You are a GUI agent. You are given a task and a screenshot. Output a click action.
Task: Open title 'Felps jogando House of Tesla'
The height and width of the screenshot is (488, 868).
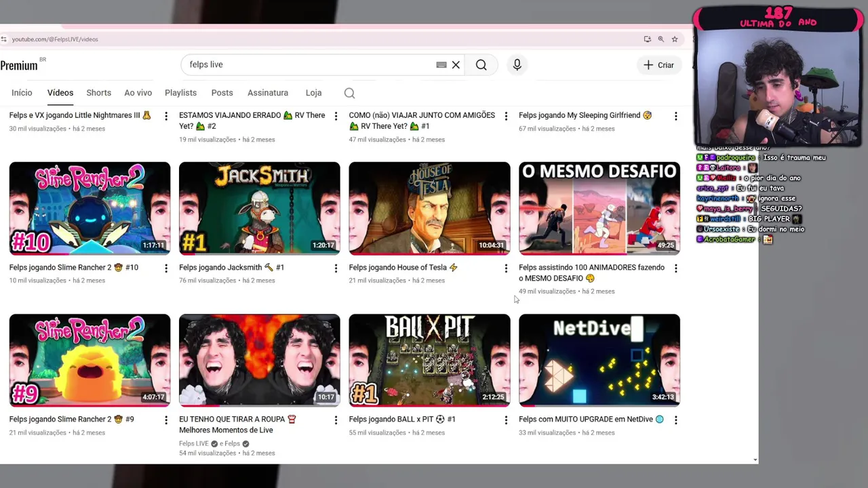pos(403,268)
